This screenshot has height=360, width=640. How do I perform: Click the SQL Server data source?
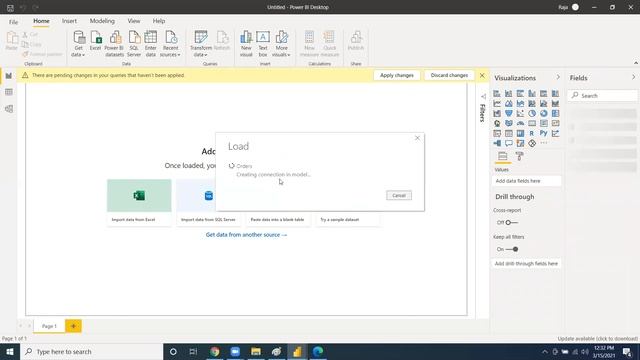pos(134,44)
